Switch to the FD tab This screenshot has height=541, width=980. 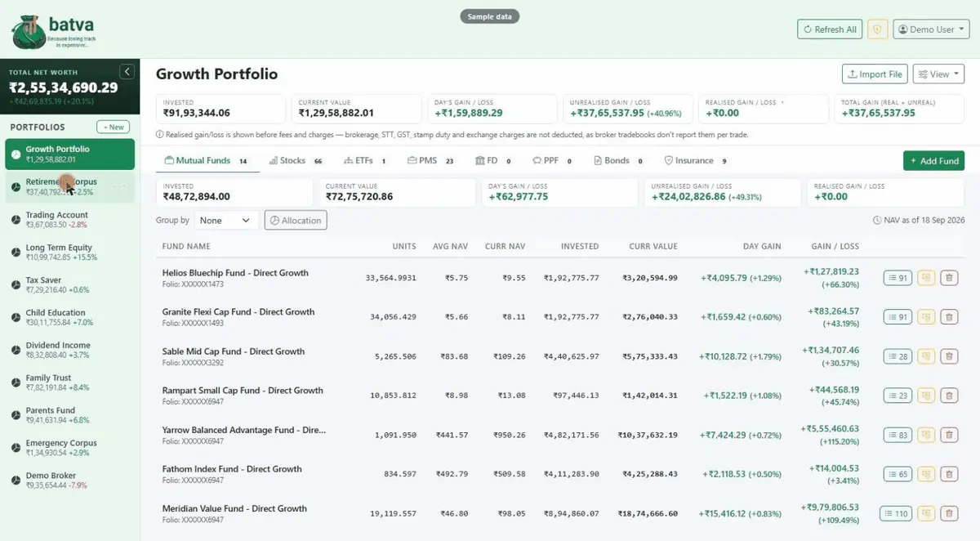click(x=493, y=161)
